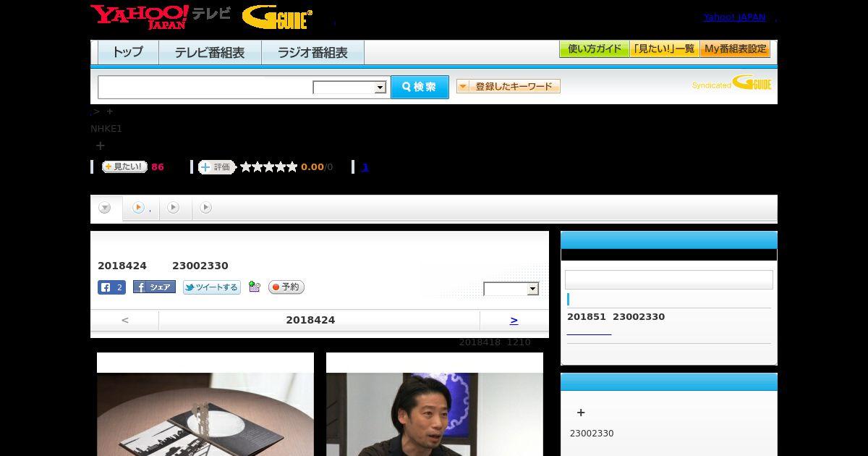Click the Facebook like count button

[x=111, y=287]
